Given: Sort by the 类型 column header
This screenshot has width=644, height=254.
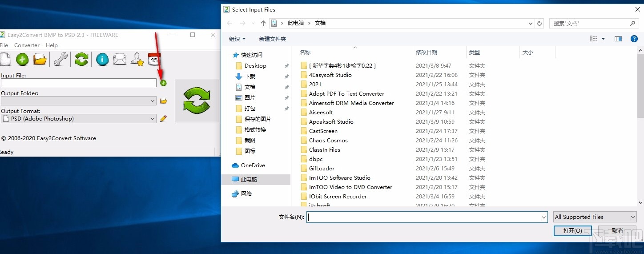Looking at the screenshot, I should click(x=493, y=52).
